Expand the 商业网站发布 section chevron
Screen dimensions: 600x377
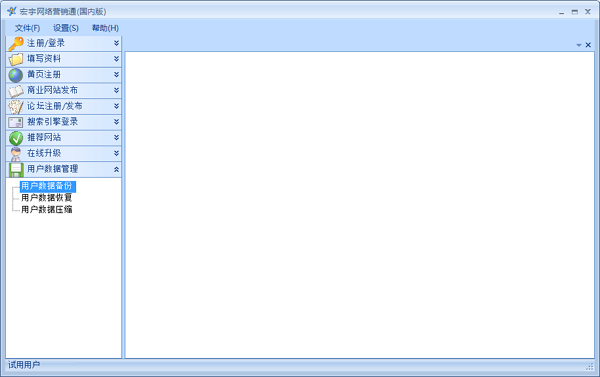point(116,91)
